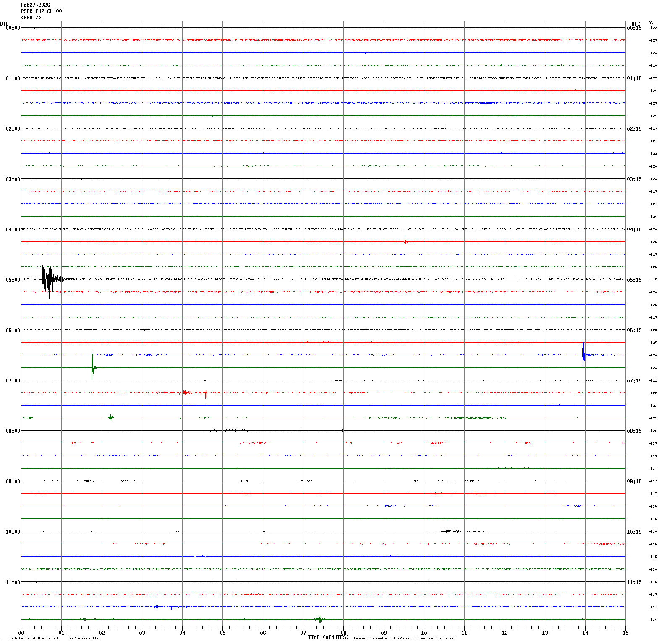Click the -85 DC offset value
The image size is (659, 644).
654,280
